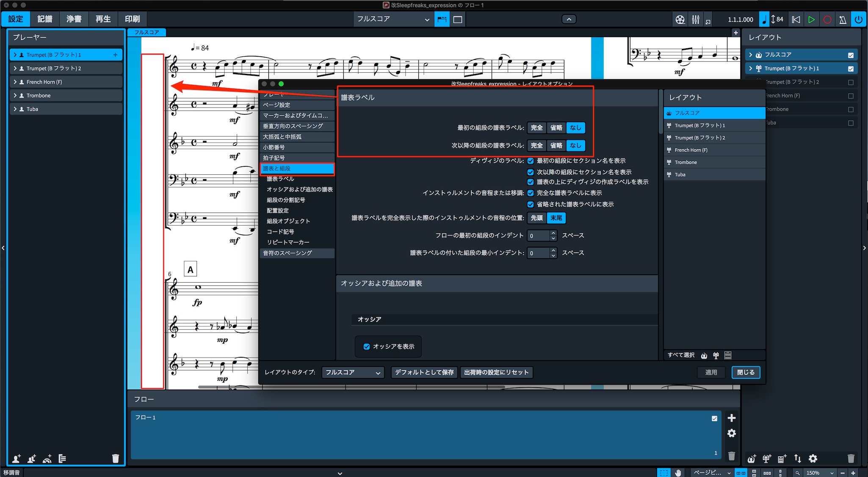Uncheck 省略された譜表ラベルに表示
Screen dimensions: 868x477
click(530, 204)
